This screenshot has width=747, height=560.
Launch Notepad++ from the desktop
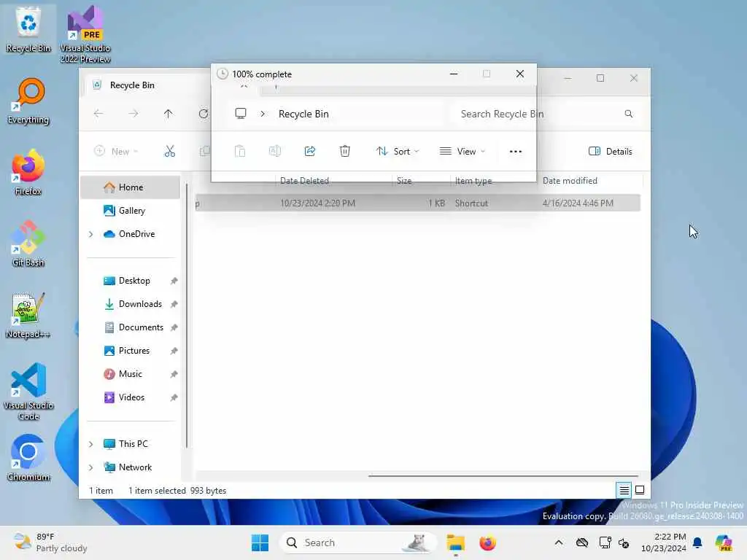[28, 315]
